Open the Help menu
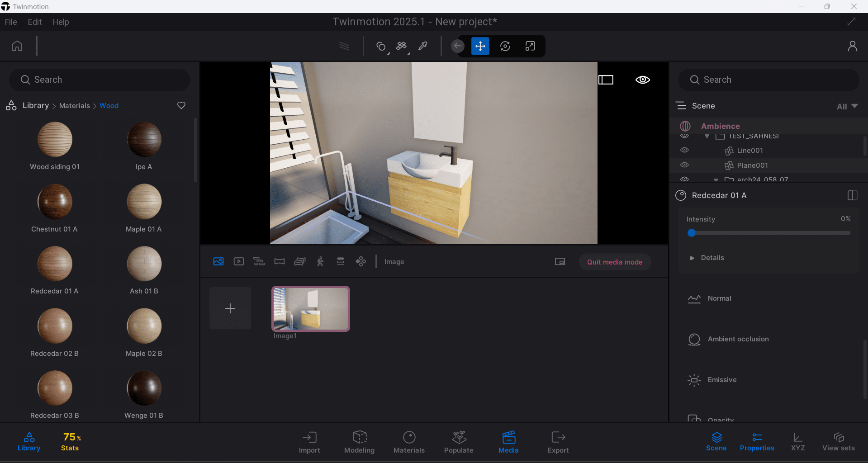The width and height of the screenshot is (868, 463). (61, 22)
